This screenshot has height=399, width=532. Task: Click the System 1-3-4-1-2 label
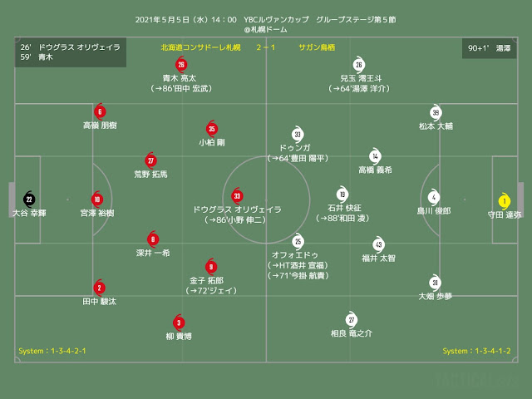coord(476,351)
